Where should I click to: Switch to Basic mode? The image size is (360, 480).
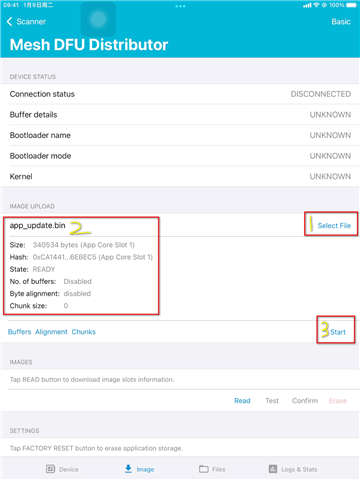341,22
